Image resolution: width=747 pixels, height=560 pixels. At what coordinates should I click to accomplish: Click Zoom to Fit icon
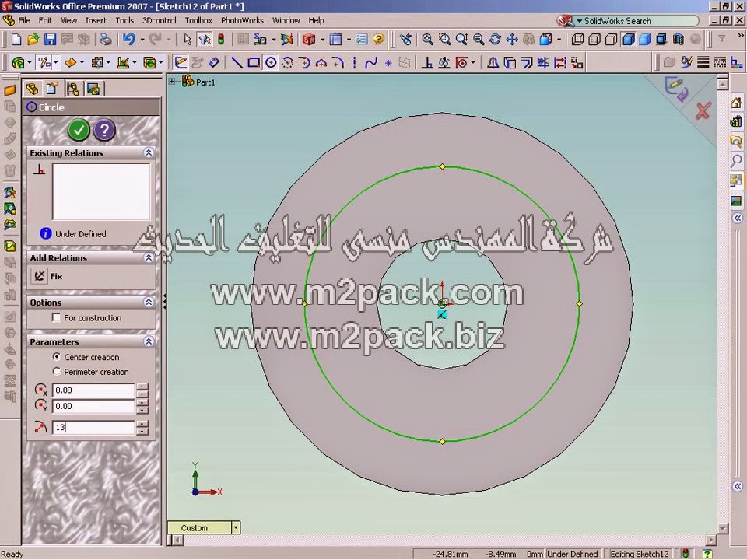click(x=427, y=40)
